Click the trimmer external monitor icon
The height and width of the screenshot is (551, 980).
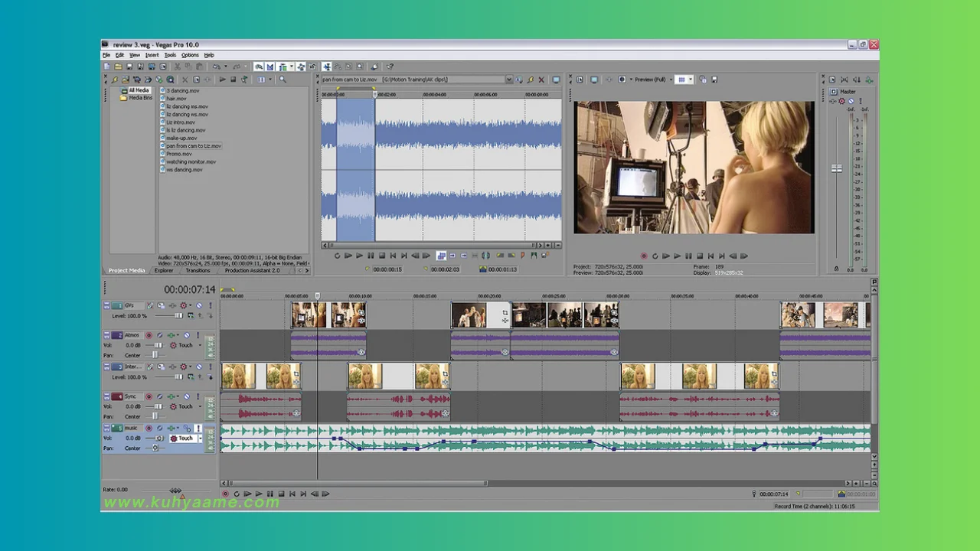[556, 80]
